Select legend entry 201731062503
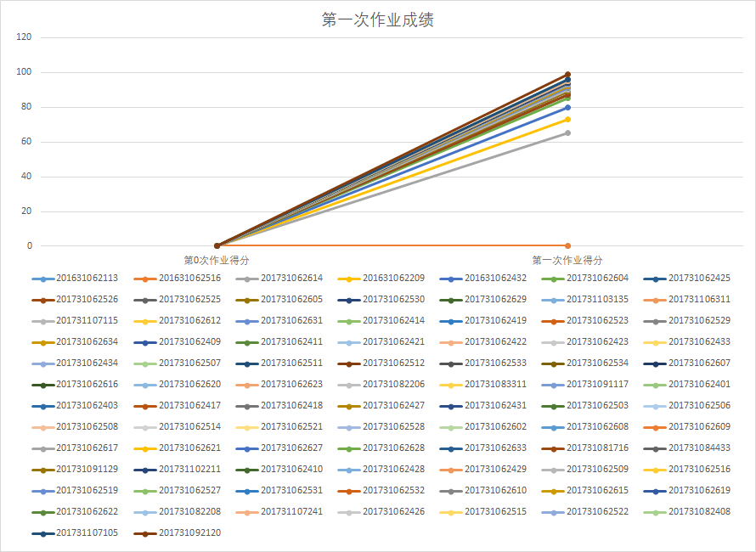Screen dimensions: 756x552 click(585, 405)
